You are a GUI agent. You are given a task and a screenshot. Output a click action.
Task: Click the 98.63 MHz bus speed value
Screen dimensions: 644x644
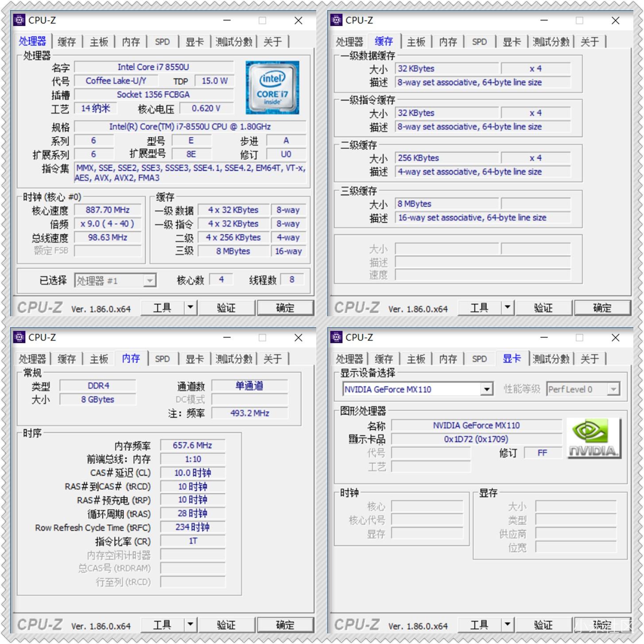108,237
